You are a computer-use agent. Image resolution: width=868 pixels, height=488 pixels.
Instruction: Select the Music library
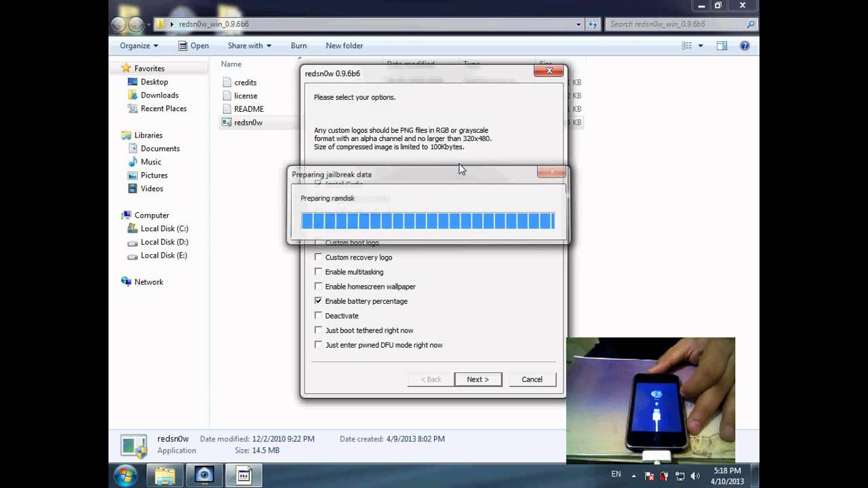151,162
